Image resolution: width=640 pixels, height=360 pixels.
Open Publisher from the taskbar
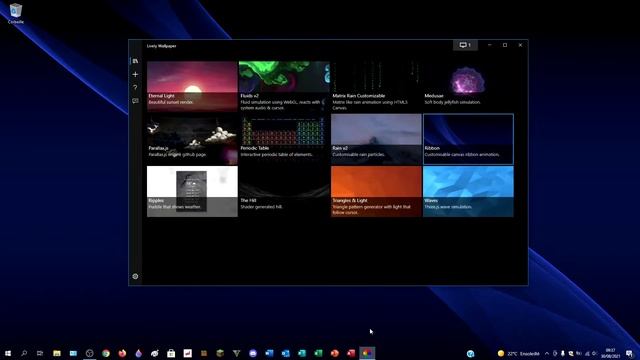click(302, 353)
